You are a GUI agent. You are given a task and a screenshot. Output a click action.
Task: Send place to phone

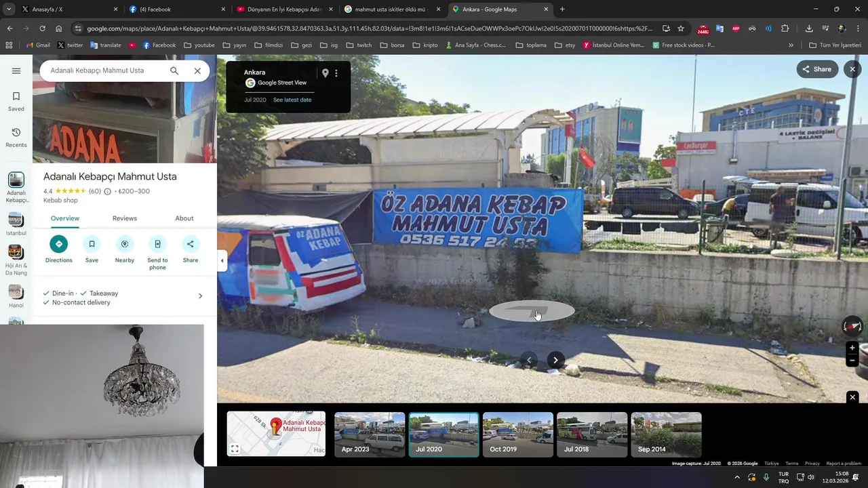pos(157,253)
